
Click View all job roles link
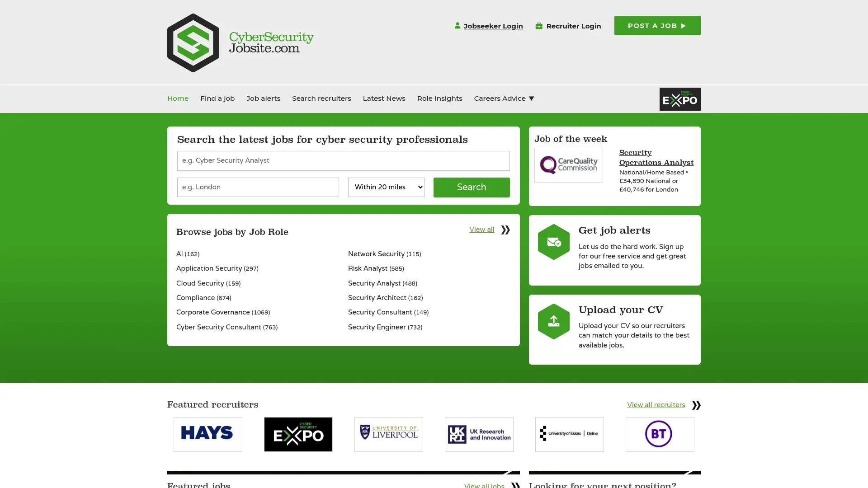pyautogui.click(x=481, y=230)
